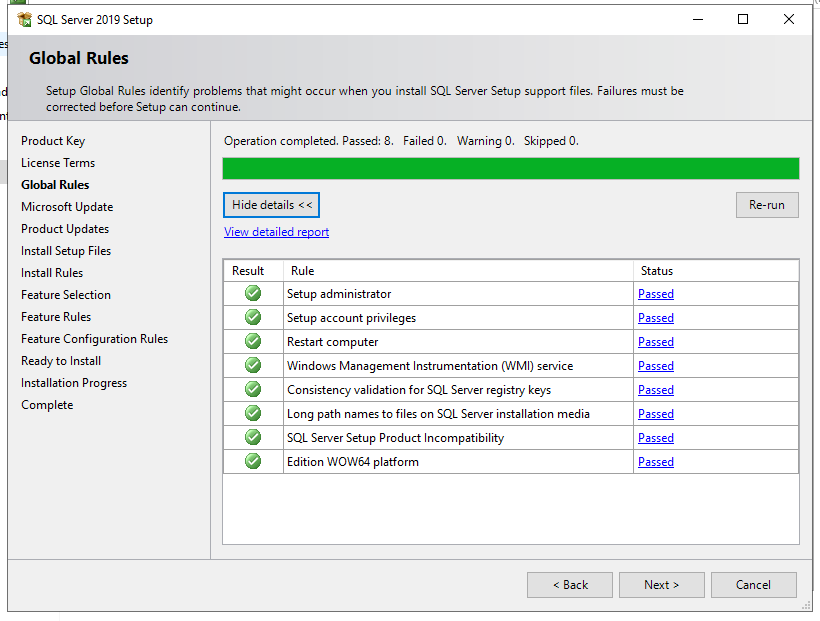
Task: Click the check icon for Long path names rule
Action: click(x=253, y=413)
